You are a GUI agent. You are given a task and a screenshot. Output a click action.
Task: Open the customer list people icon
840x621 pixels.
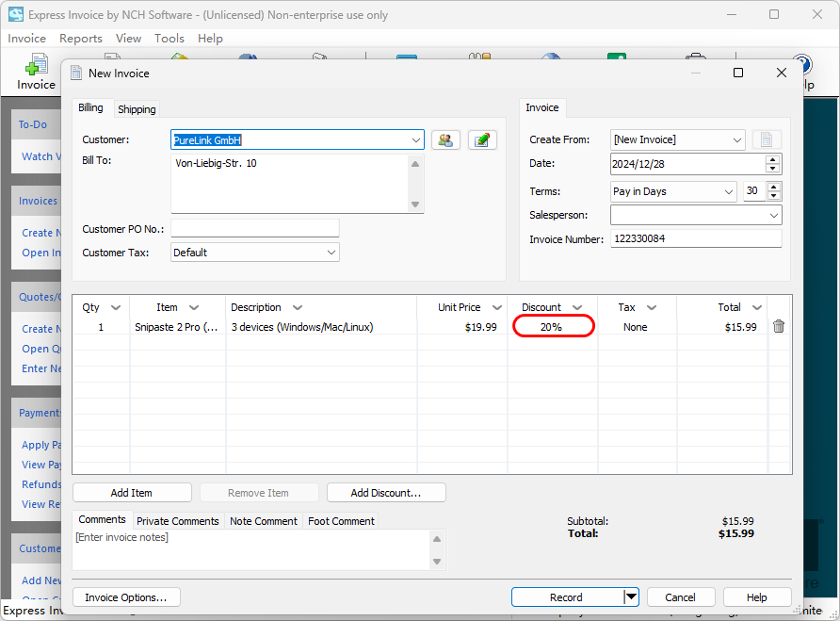point(445,140)
